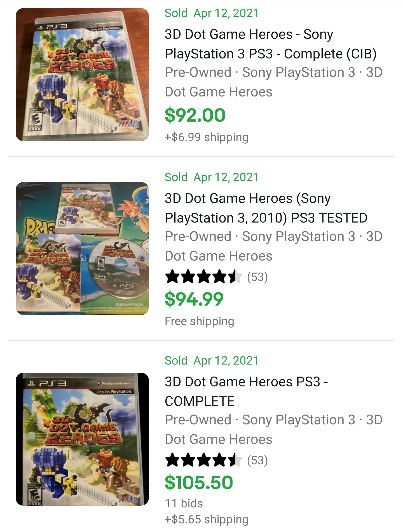Open the "PS3 TESTED" listing title
Screen dimensions: 403x532
coord(266,208)
